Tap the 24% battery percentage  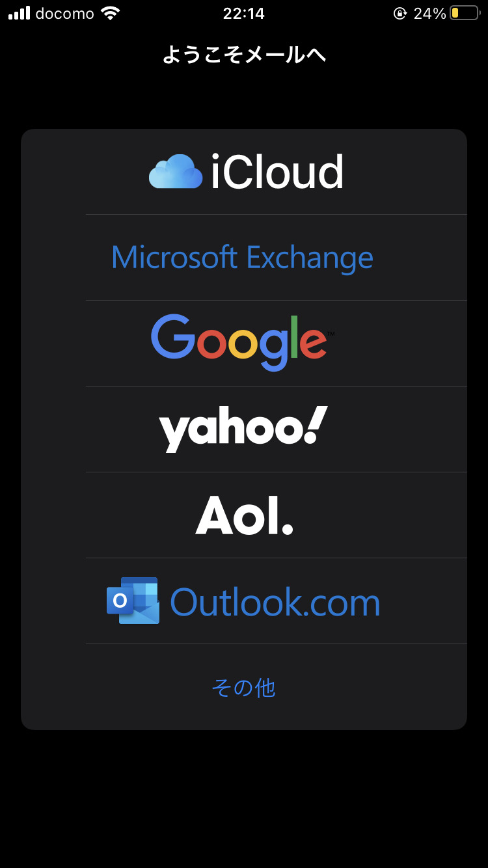pyautogui.click(x=429, y=13)
